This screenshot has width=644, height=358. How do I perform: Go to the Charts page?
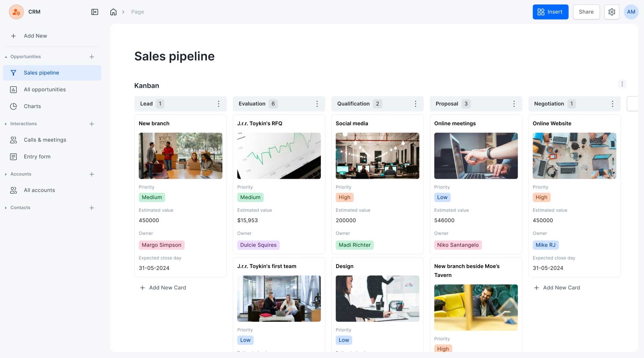(x=32, y=106)
